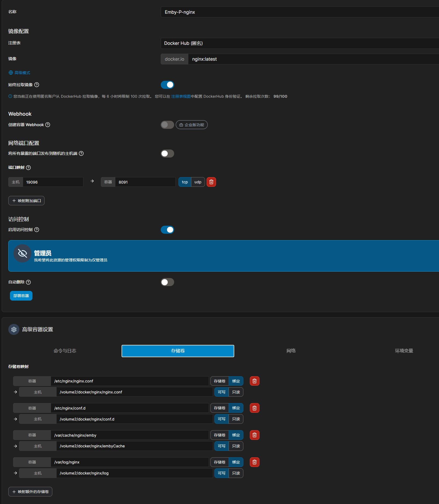
Task: Select tcp protocol for port mapping
Action: coord(185,182)
